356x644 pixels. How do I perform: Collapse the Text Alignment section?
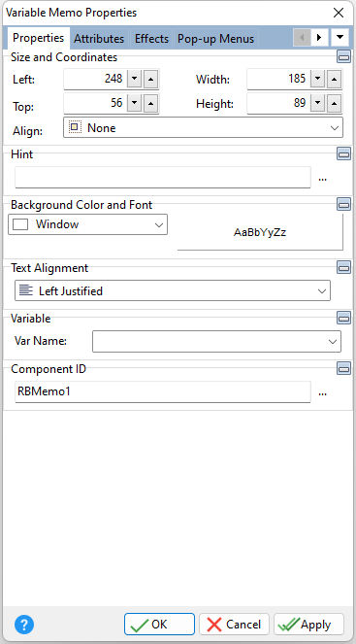coord(343,267)
